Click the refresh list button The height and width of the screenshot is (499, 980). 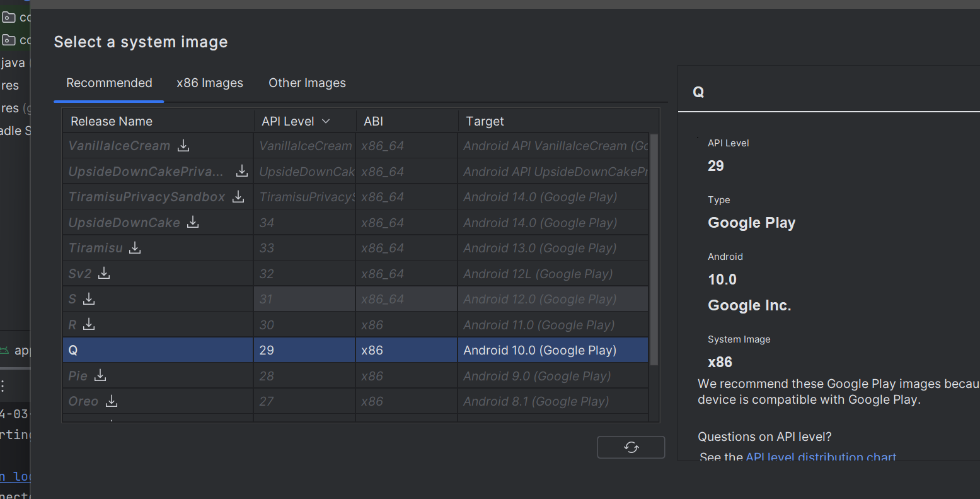pyautogui.click(x=631, y=447)
